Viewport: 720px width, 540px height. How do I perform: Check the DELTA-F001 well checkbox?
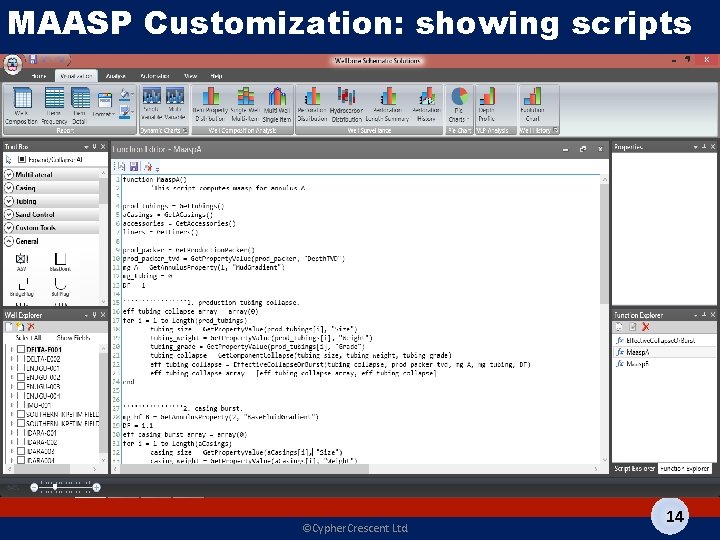21,349
